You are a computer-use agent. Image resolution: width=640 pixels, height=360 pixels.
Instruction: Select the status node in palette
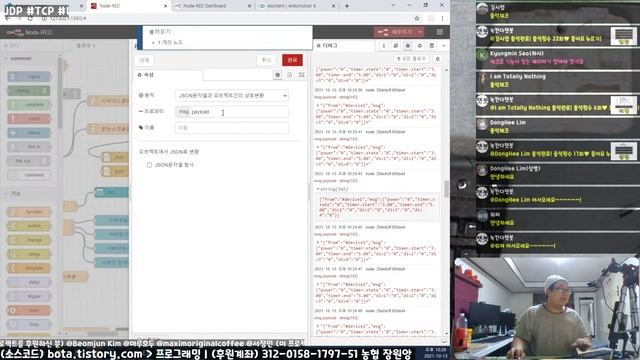[29, 133]
